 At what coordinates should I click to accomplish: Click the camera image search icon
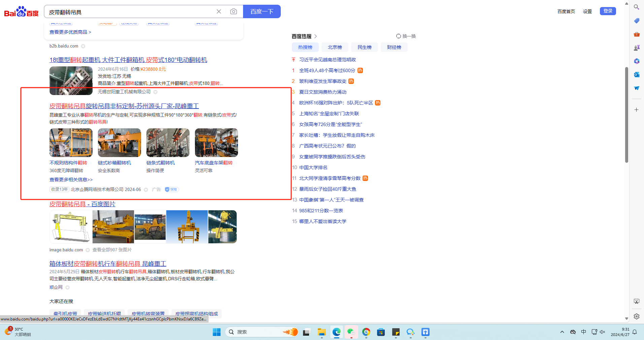coord(233,12)
